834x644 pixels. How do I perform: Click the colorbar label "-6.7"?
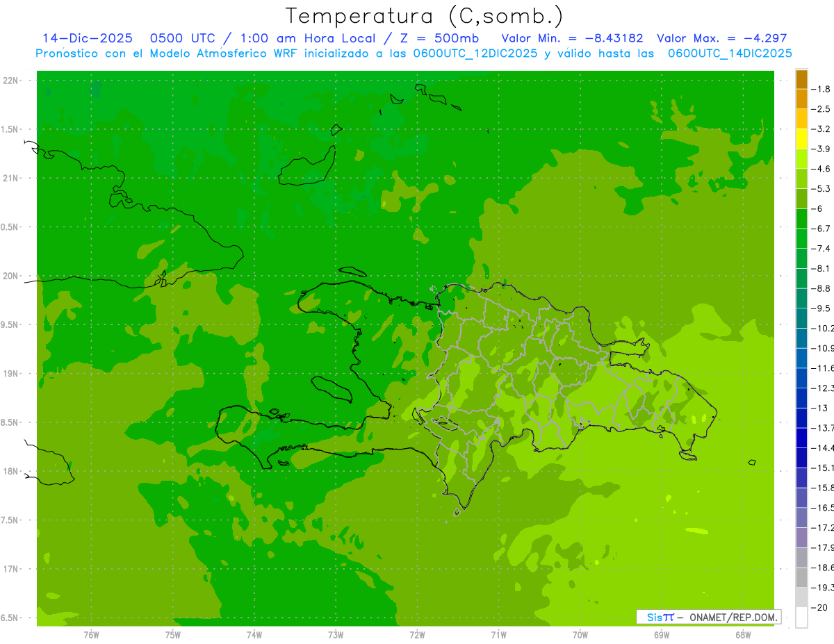point(821,229)
